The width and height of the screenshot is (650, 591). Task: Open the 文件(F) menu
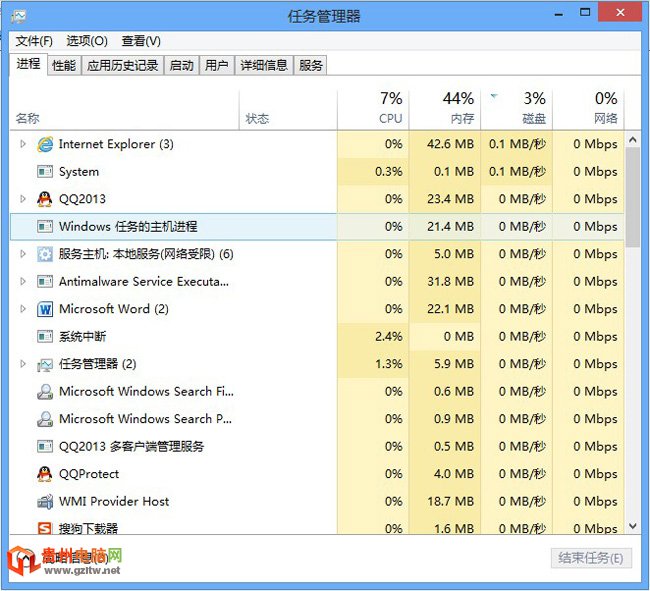[x=34, y=41]
